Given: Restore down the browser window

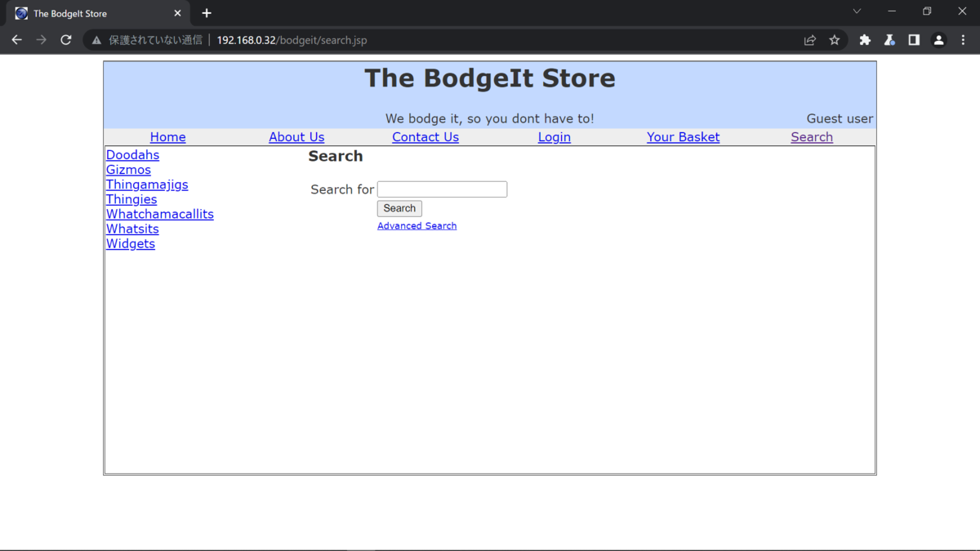Looking at the screenshot, I should tap(927, 11).
